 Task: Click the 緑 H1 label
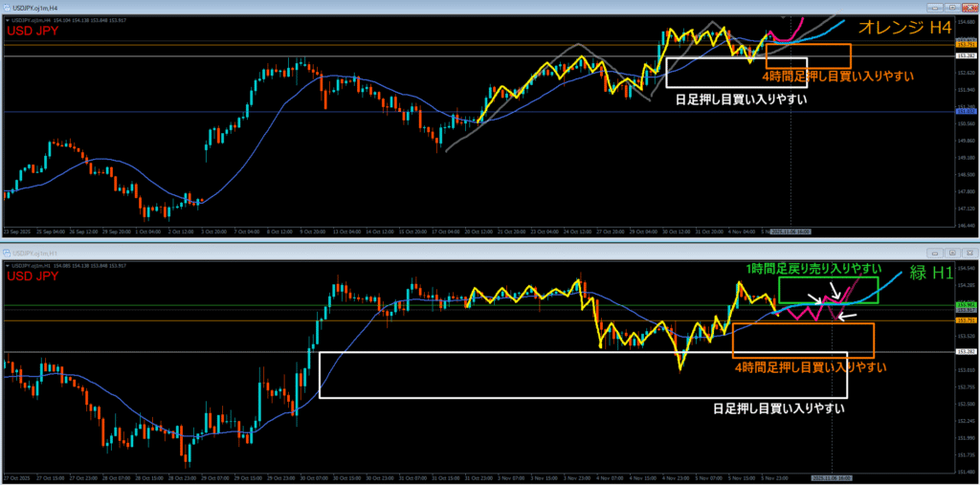930,274
